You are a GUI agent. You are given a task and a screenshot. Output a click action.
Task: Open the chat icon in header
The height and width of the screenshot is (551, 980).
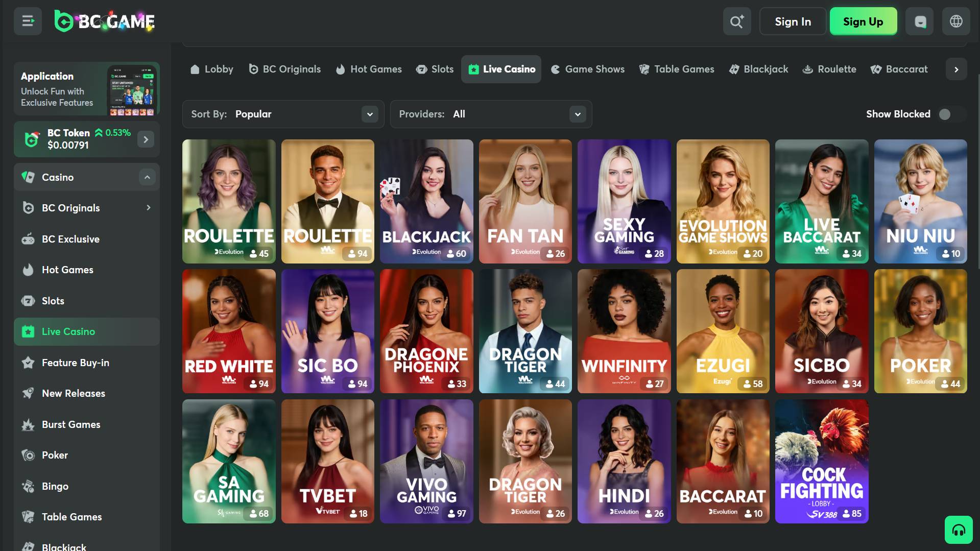coord(919,21)
